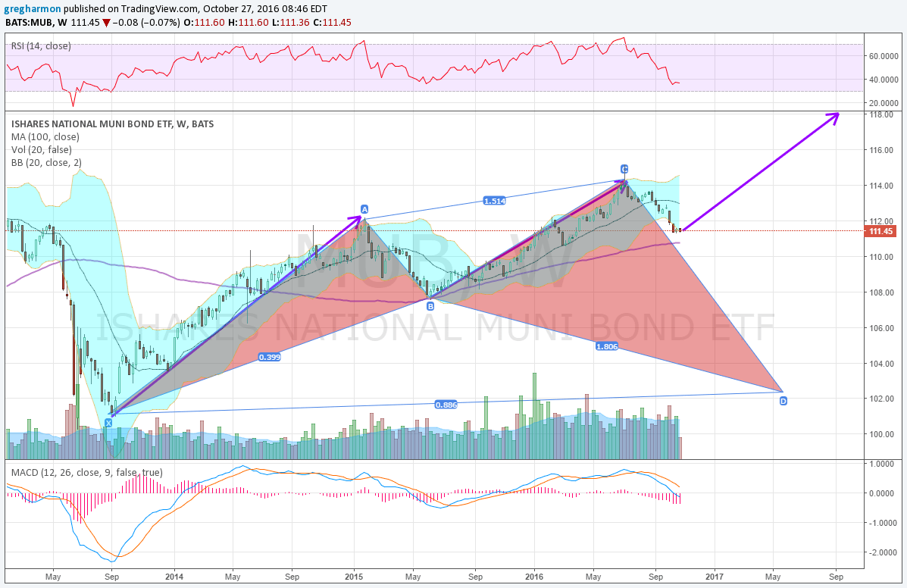Click the MA (100, close) indicator label

pyautogui.click(x=45, y=137)
